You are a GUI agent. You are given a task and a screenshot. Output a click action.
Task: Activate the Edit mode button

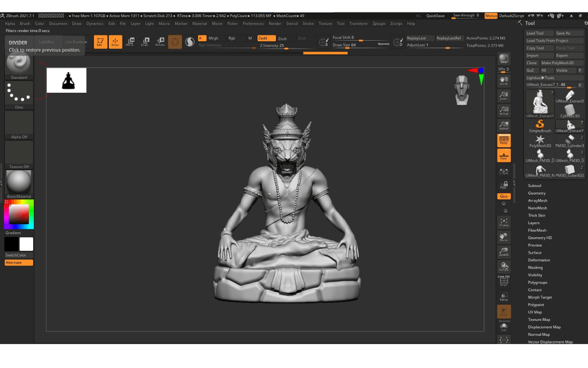point(100,42)
